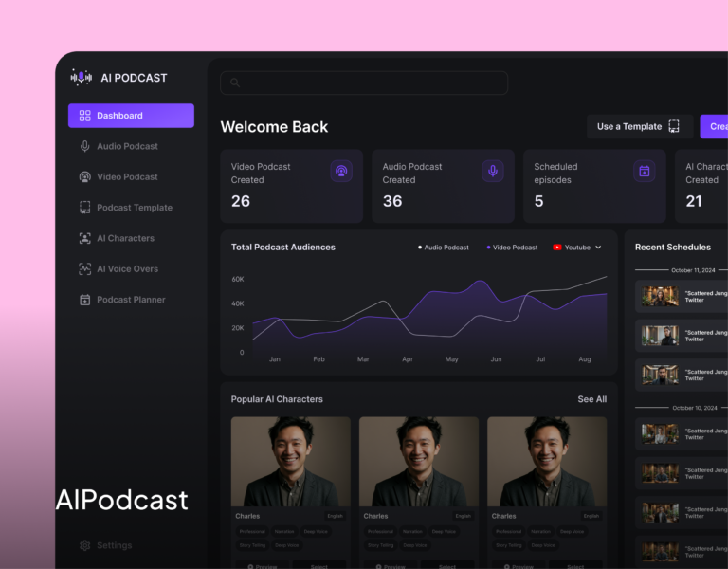This screenshot has width=728, height=569.
Task: Click English badge on first Charles card
Action: [x=336, y=516]
